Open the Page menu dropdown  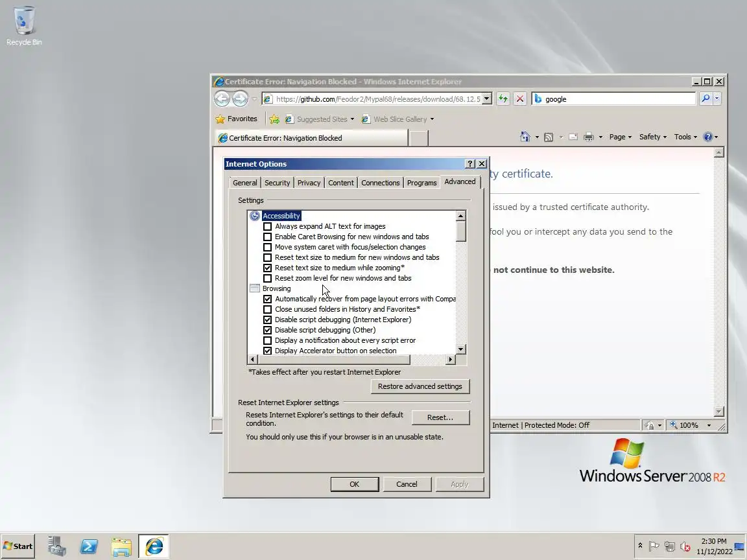coord(621,137)
